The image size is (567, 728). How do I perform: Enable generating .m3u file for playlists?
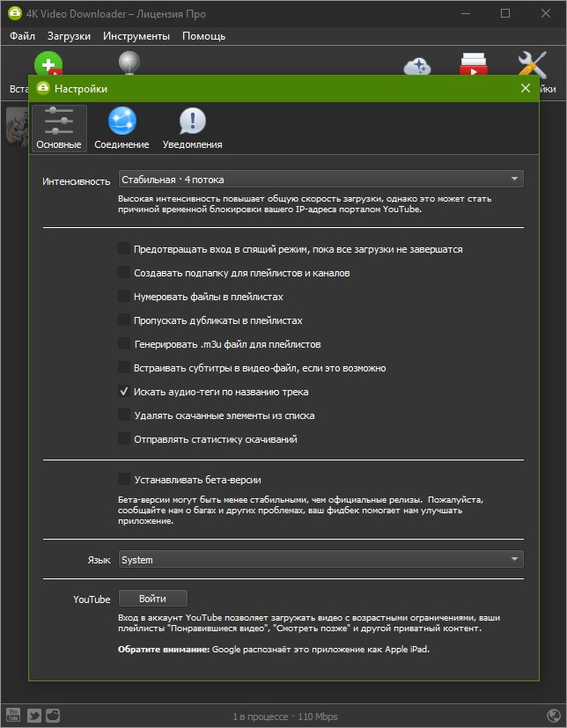123,343
